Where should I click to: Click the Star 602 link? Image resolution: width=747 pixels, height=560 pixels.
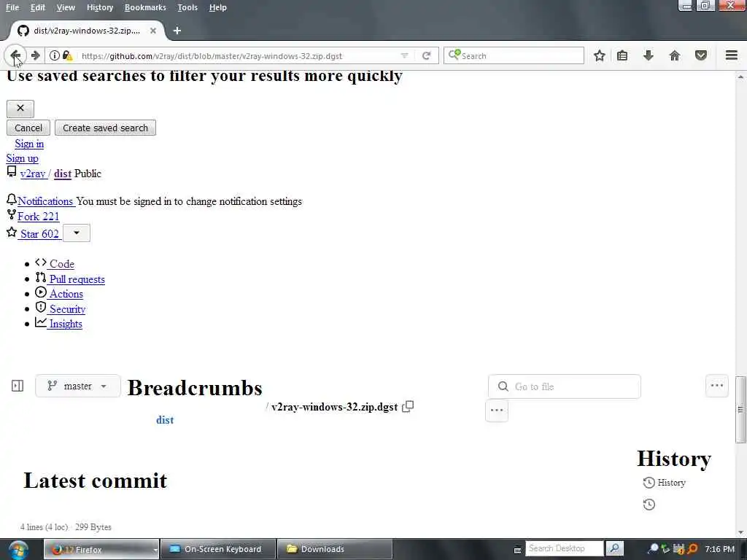click(x=39, y=234)
